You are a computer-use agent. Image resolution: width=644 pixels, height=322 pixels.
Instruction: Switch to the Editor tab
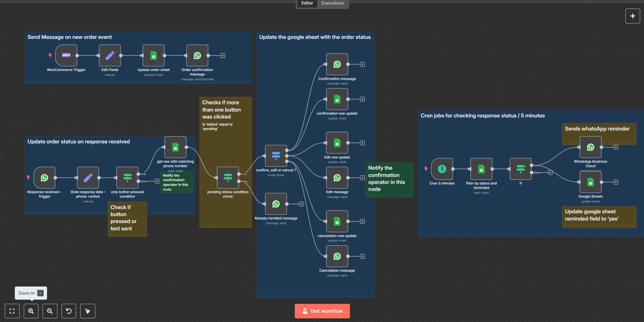pyautogui.click(x=307, y=3)
